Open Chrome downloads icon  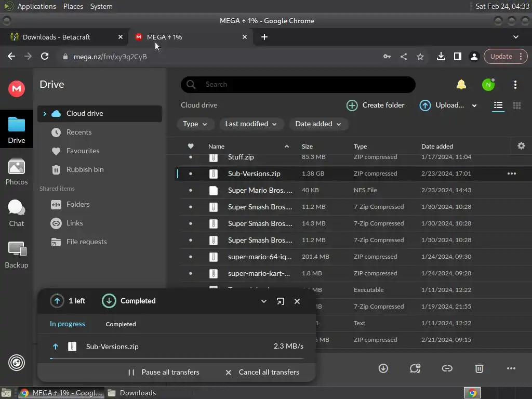point(441,56)
